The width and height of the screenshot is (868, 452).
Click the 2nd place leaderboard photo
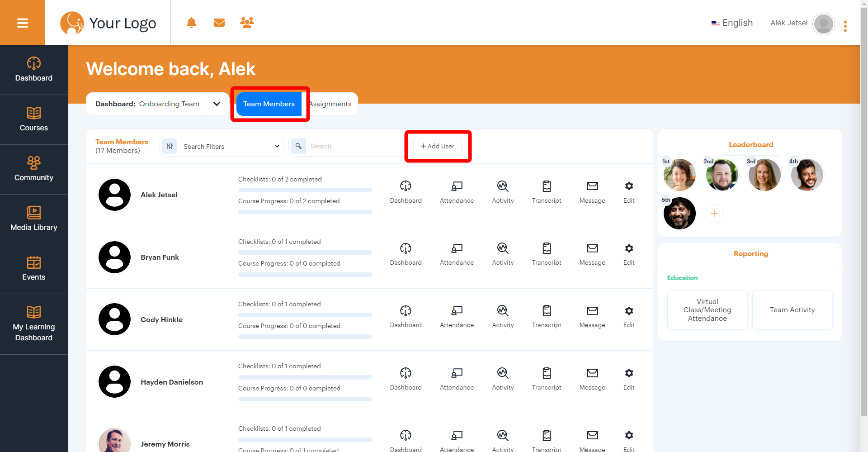[x=722, y=175]
